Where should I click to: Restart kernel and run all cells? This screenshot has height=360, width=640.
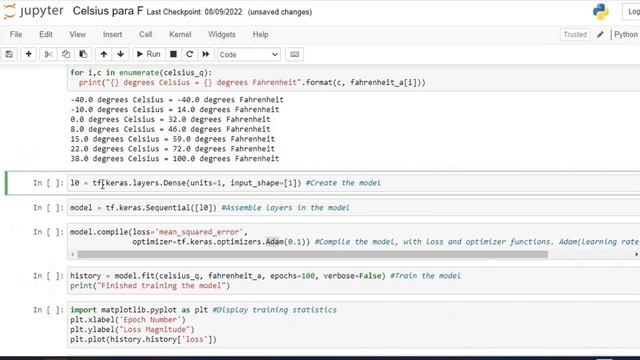(x=206, y=54)
